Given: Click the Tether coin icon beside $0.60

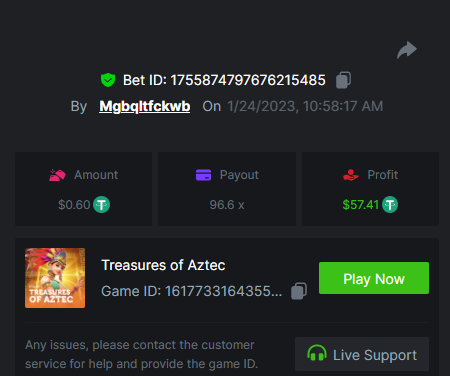Looking at the screenshot, I should click(x=101, y=205).
